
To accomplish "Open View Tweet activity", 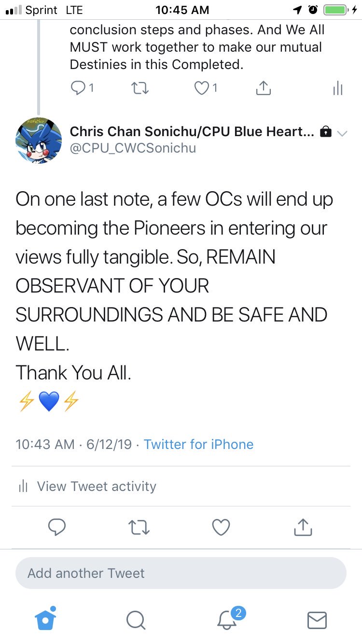I will pos(96,486).
